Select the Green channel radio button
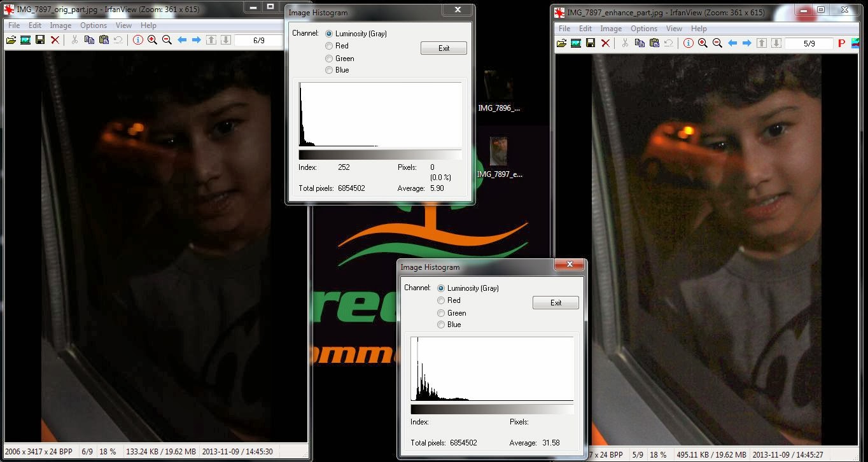Screen dimensions: 868x462 tap(329, 58)
